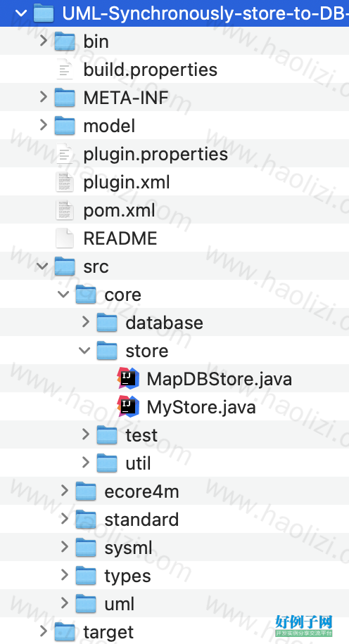Click the plugin.properties file icon
This screenshot has height=644, width=349.
point(65,154)
